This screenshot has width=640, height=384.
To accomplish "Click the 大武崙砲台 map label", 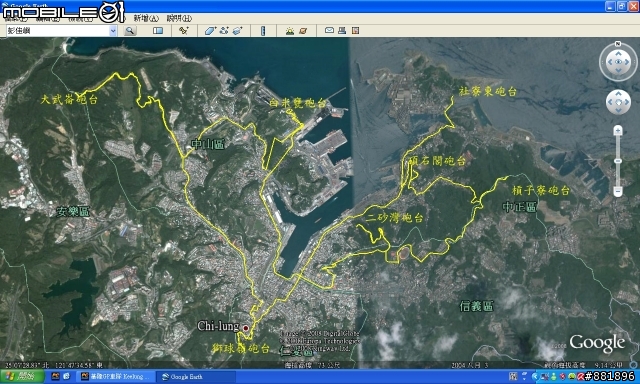I will pos(69,99).
